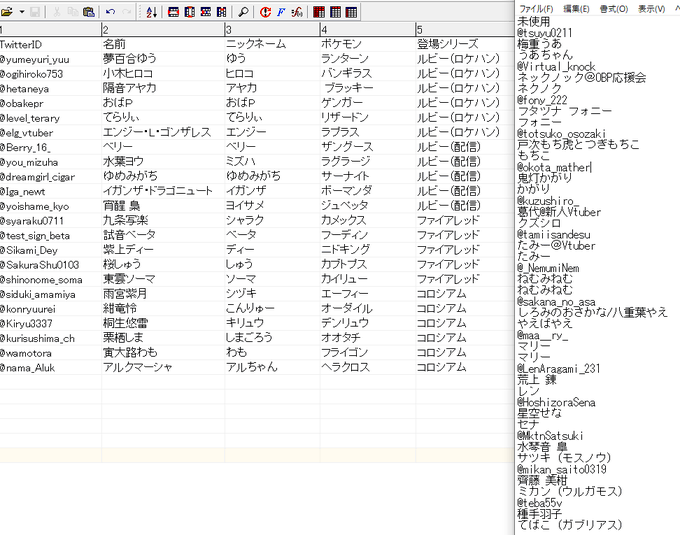
Task: Click Notepad line @HoshizoraSena
Action: click(x=556, y=402)
